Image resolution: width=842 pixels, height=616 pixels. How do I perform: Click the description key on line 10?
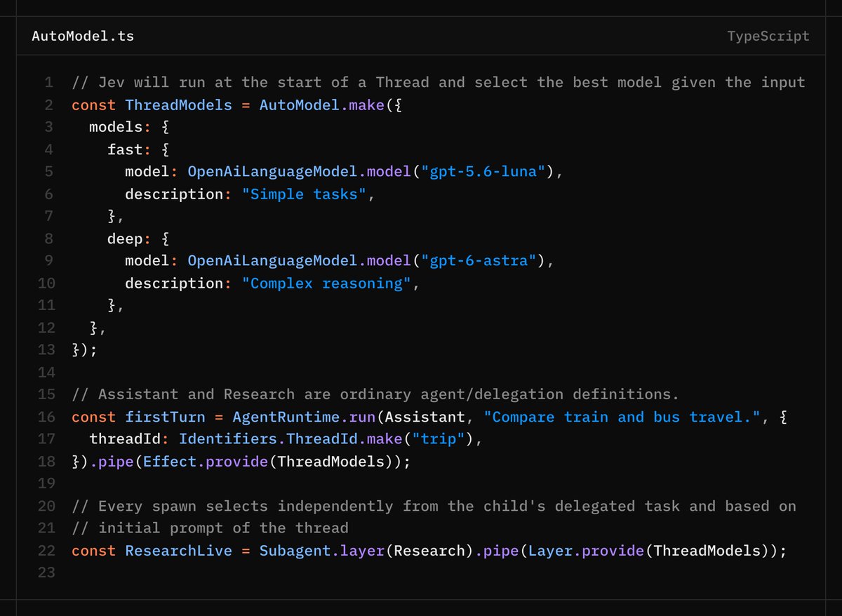pos(174,283)
